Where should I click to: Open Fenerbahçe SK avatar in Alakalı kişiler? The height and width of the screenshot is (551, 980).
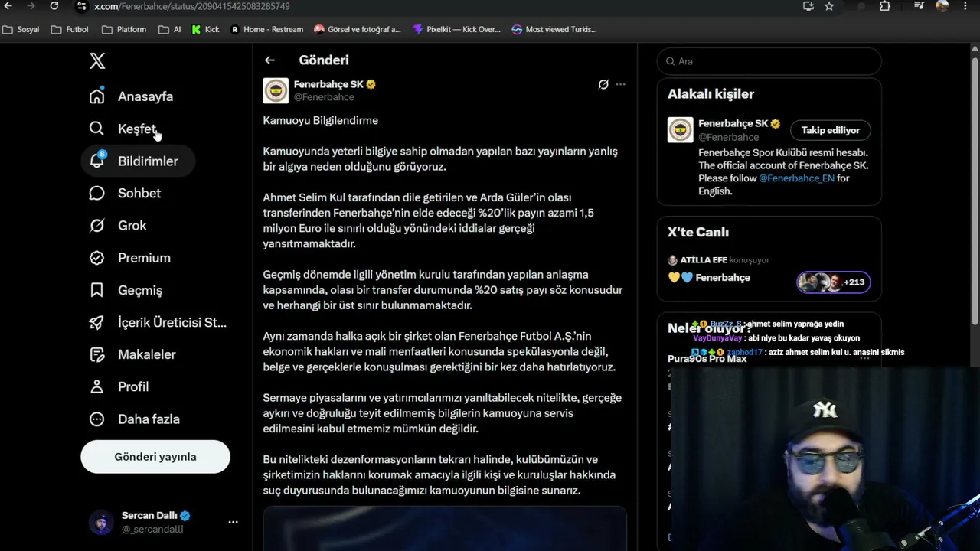(680, 129)
